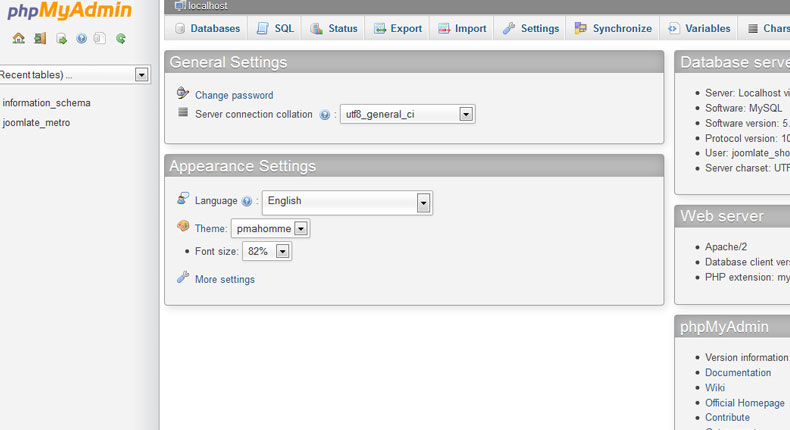Open the SQL tab
Screen dimensions: 790x430
tap(275, 28)
